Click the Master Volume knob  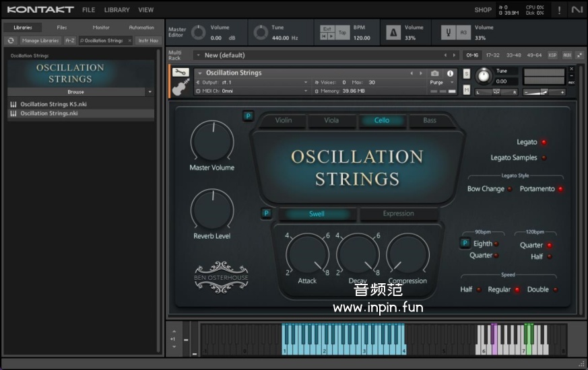[x=212, y=141]
